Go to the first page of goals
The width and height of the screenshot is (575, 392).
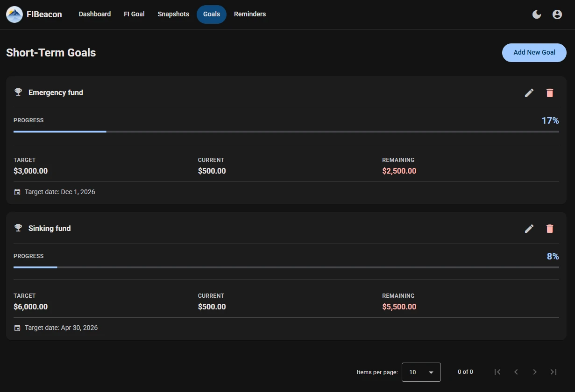[x=497, y=372]
